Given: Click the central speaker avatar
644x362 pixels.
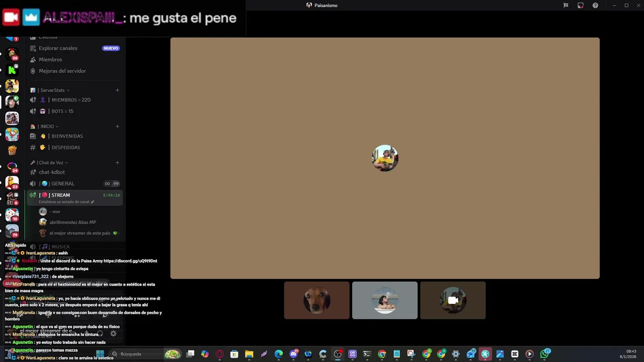Looking at the screenshot, I should point(385,158).
